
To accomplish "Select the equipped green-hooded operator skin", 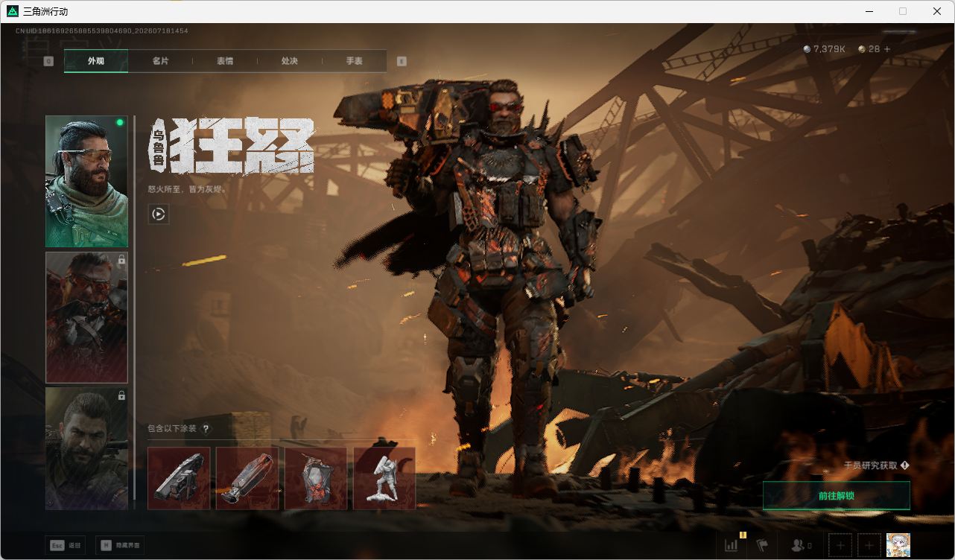I will point(86,181).
